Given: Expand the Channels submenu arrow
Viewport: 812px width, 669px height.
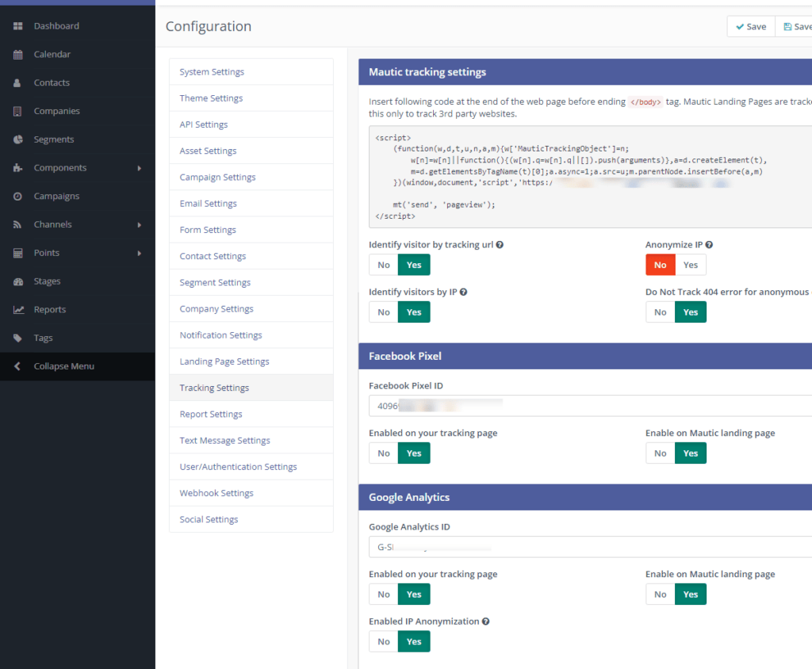Looking at the screenshot, I should [x=140, y=225].
